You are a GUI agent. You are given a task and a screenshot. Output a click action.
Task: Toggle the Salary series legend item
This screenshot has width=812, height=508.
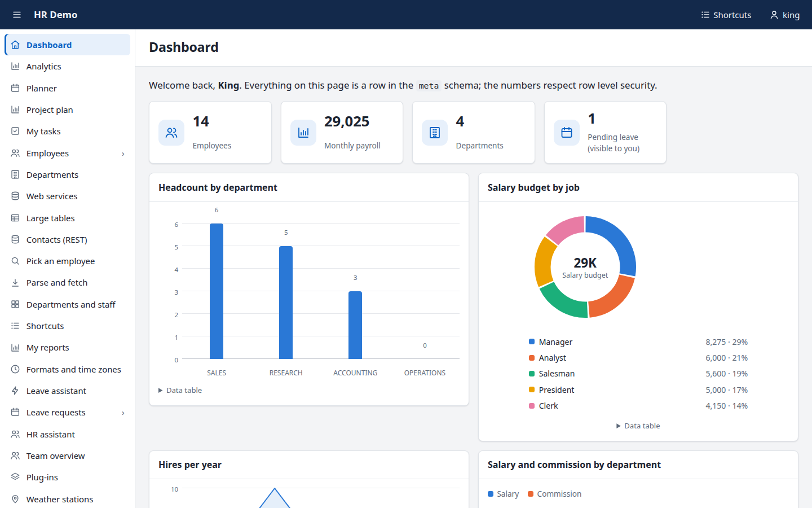[503, 494]
